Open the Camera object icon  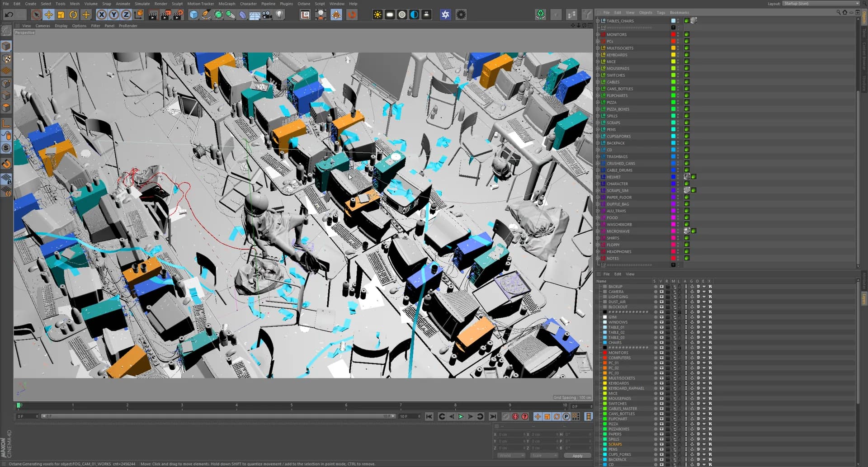click(267, 15)
